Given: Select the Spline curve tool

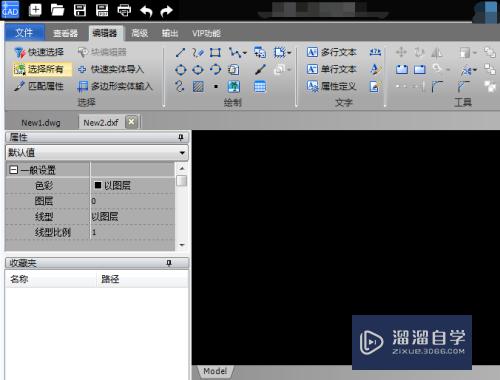Looking at the screenshot, I should pos(180,87).
